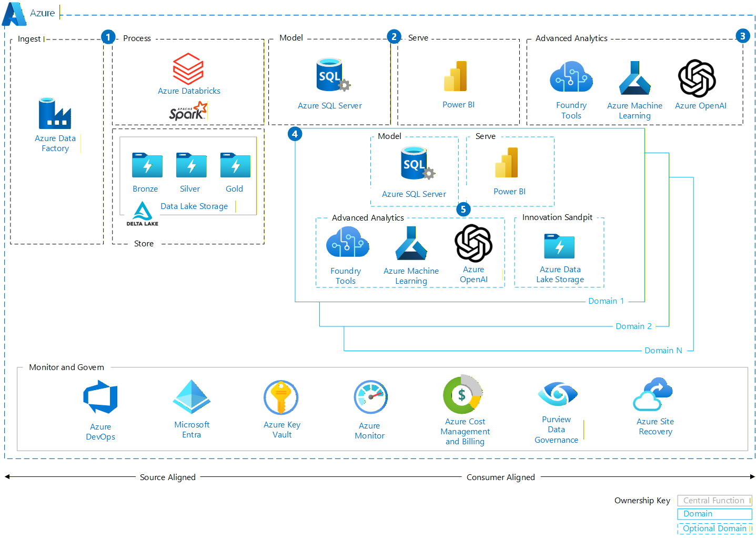Click the 'Azure Data Factory' label

[55, 143]
